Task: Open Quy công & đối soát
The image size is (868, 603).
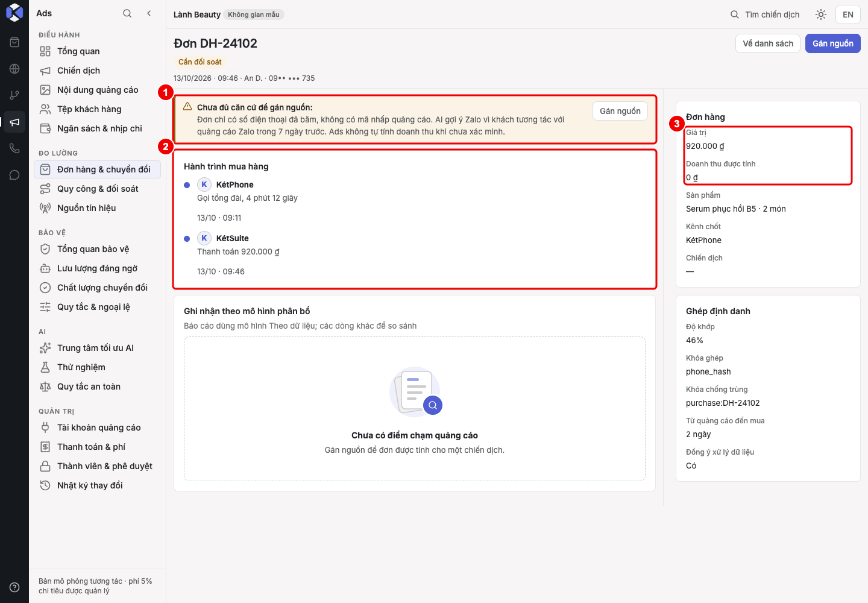Action: click(x=97, y=189)
